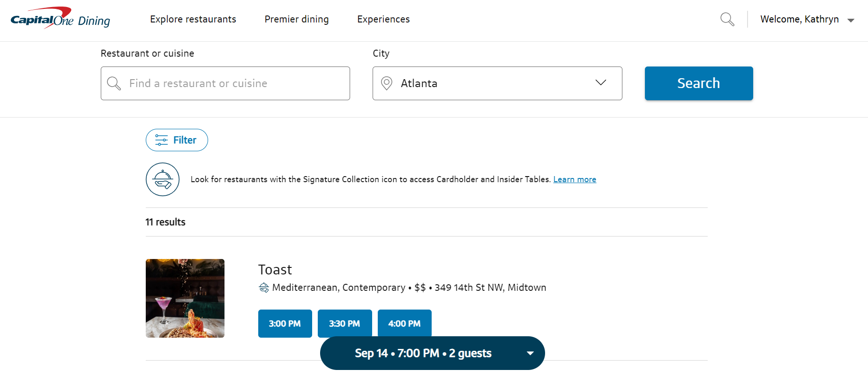Viewport: 868px width, 377px height.
Task: Go to the Premier dining page
Action: [297, 19]
